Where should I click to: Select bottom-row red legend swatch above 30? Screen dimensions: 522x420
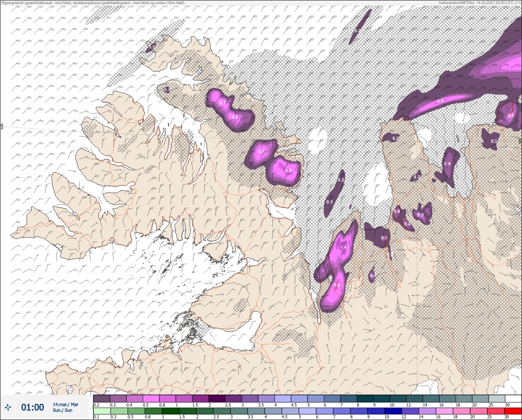(513, 411)
